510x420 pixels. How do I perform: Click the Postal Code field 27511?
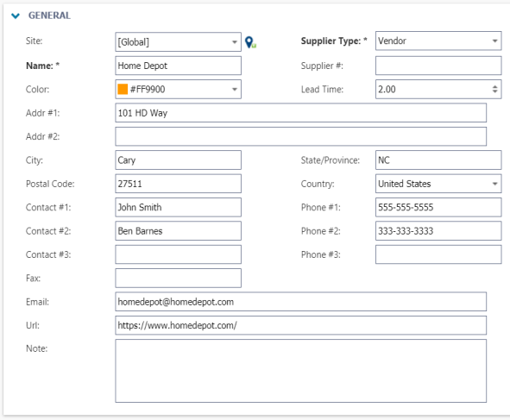tap(178, 184)
